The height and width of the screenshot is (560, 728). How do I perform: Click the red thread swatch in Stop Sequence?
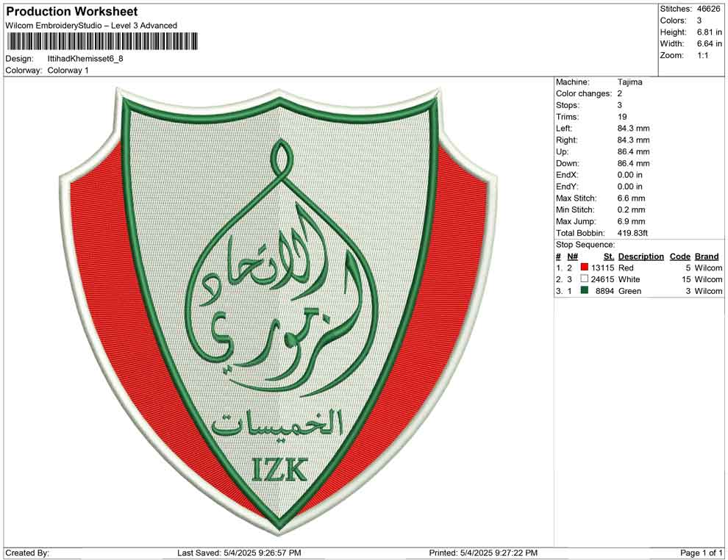point(585,268)
